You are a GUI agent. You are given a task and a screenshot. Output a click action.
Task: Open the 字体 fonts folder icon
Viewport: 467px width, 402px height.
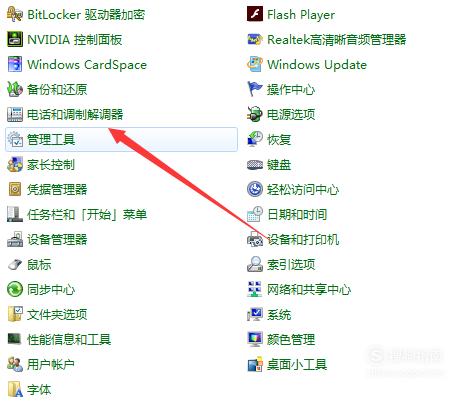click(x=15, y=389)
